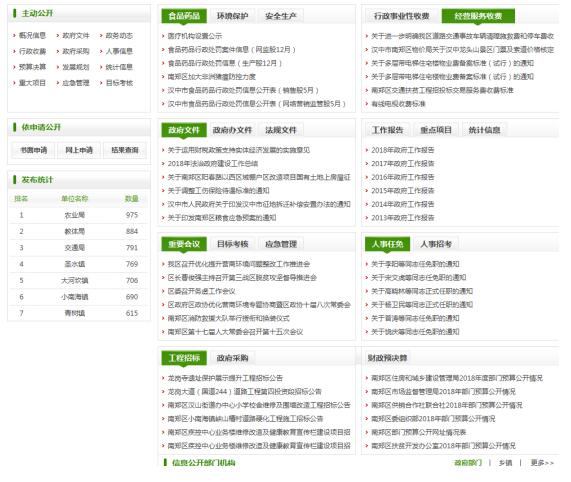Viewport: 571px width, 482px height.
Task: Open 2018年法治政府建设工作总结 link
Action: [213, 163]
